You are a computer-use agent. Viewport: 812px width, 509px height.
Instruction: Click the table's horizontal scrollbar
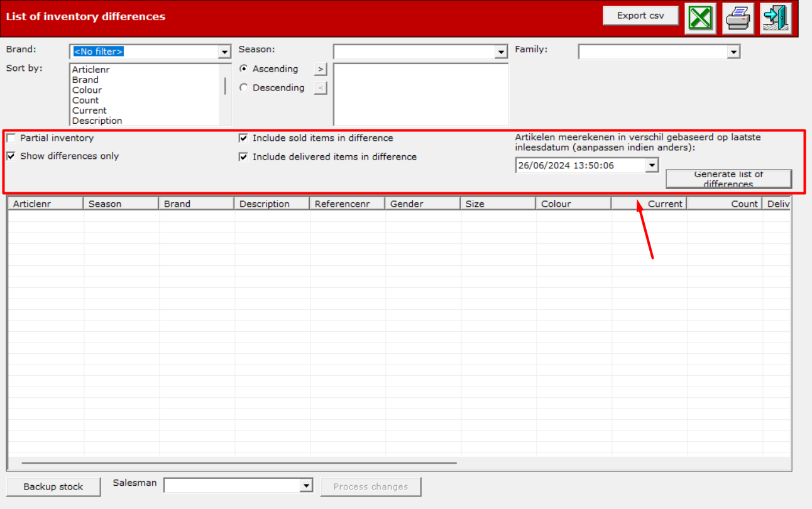tap(239, 463)
